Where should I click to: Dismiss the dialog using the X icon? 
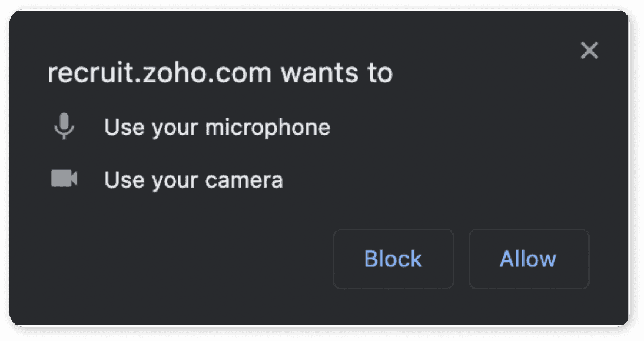point(589,51)
